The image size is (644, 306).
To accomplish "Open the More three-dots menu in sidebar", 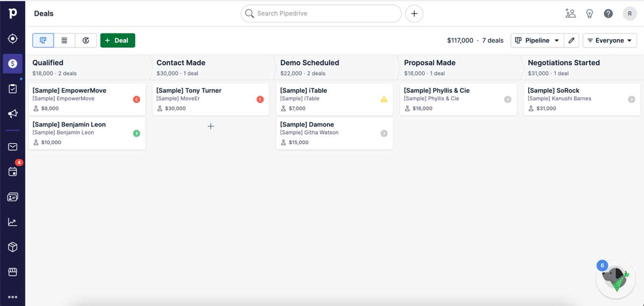I will pos(12,297).
